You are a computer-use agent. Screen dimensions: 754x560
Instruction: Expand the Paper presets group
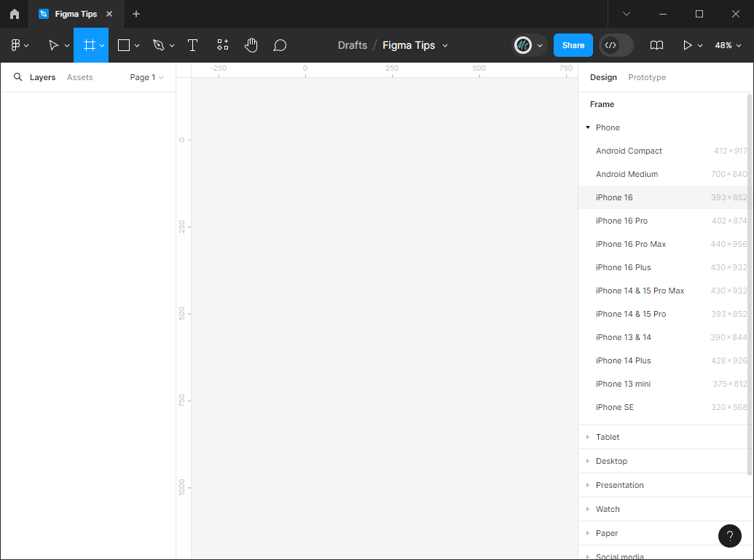click(x=588, y=533)
